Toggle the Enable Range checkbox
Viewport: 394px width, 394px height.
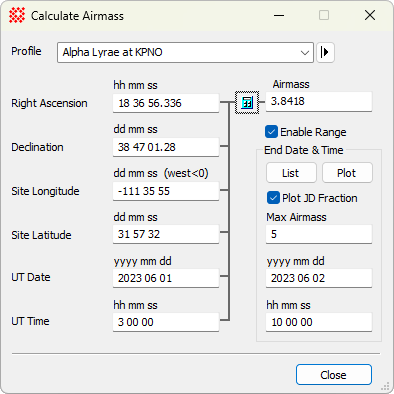pos(271,132)
